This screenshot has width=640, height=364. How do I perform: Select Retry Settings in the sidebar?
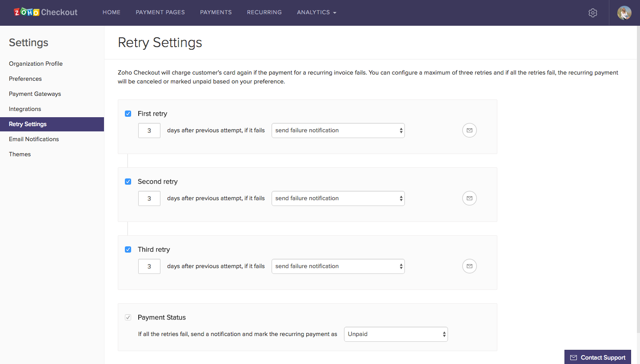pyautogui.click(x=52, y=124)
